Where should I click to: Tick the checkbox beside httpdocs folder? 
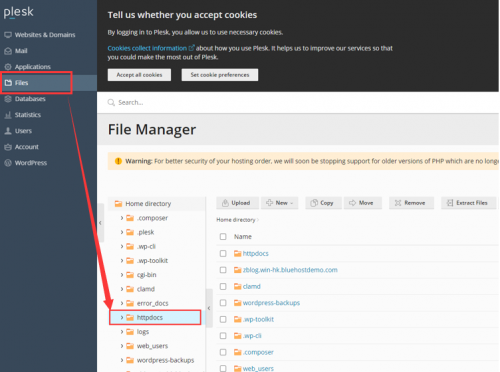point(223,253)
